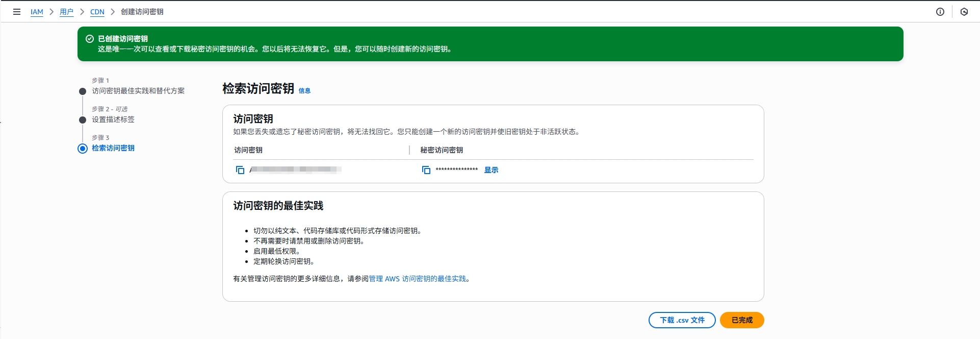Click 创建访问密钥 breadcrumb text
Viewport: 980px width, 339px height.
click(x=142, y=12)
